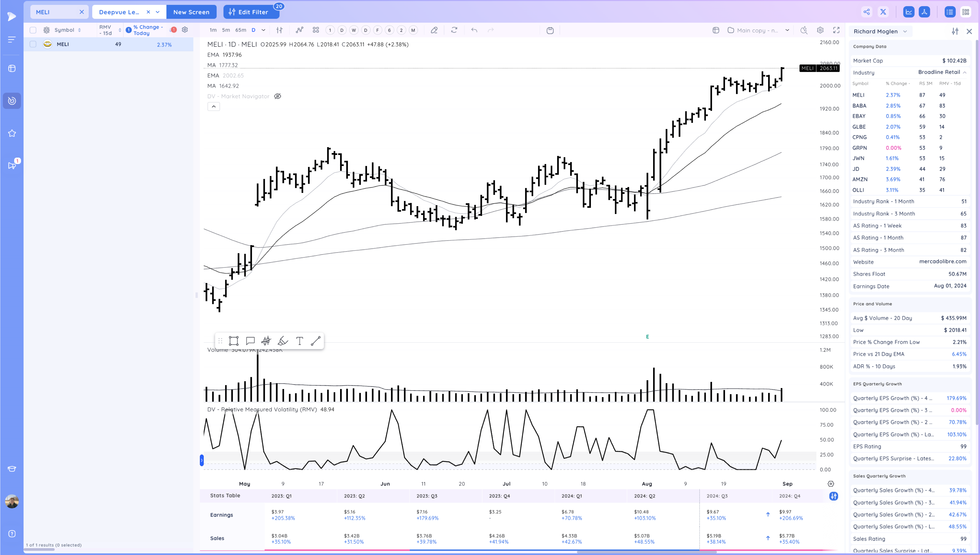Click the New Screen button
The width and height of the screenshot is (980, 555).
point(191,12)
